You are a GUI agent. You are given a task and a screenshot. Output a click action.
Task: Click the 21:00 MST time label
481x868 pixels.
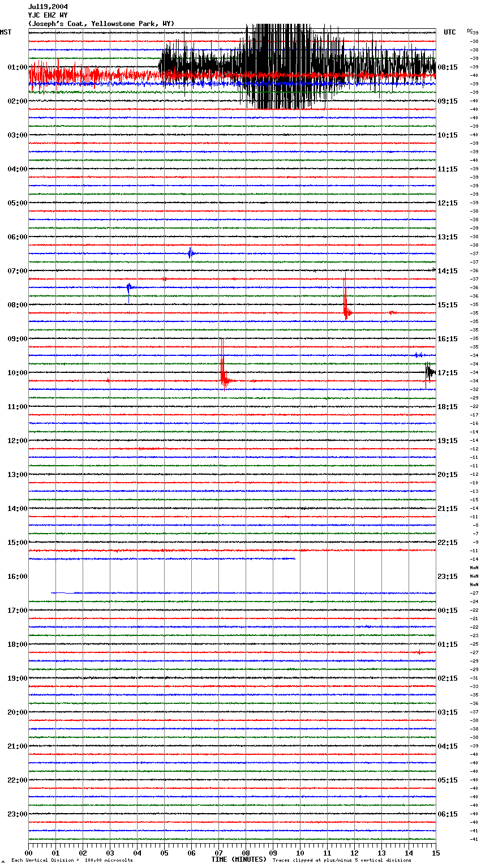(x=18, y=746)
